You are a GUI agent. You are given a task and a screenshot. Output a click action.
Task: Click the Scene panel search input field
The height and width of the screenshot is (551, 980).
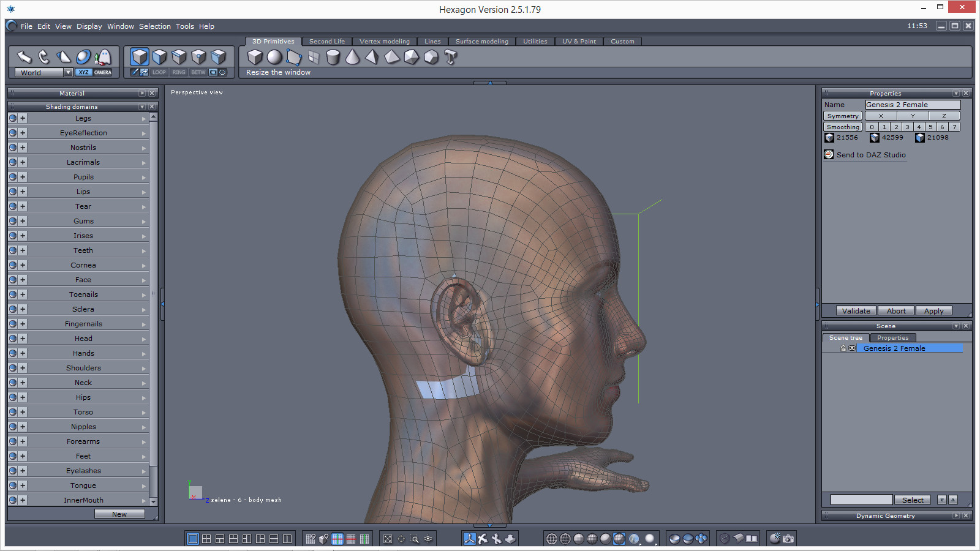tap(861, 500)
